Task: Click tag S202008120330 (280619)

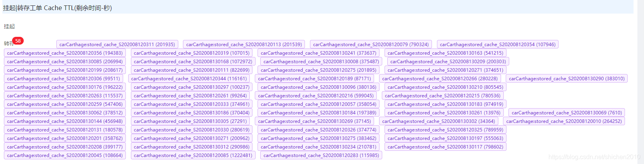Action: tap(192, 130)
